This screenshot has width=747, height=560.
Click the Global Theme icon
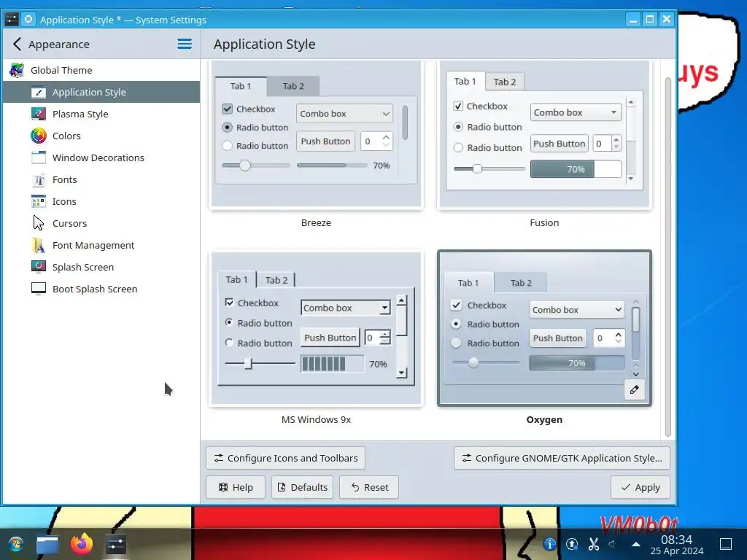click(x=17, y=70)
